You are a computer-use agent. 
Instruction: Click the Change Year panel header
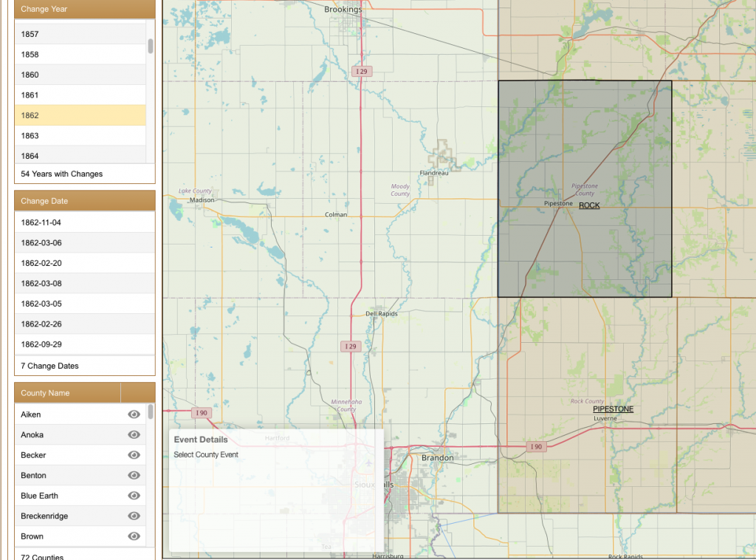point(84,9)
